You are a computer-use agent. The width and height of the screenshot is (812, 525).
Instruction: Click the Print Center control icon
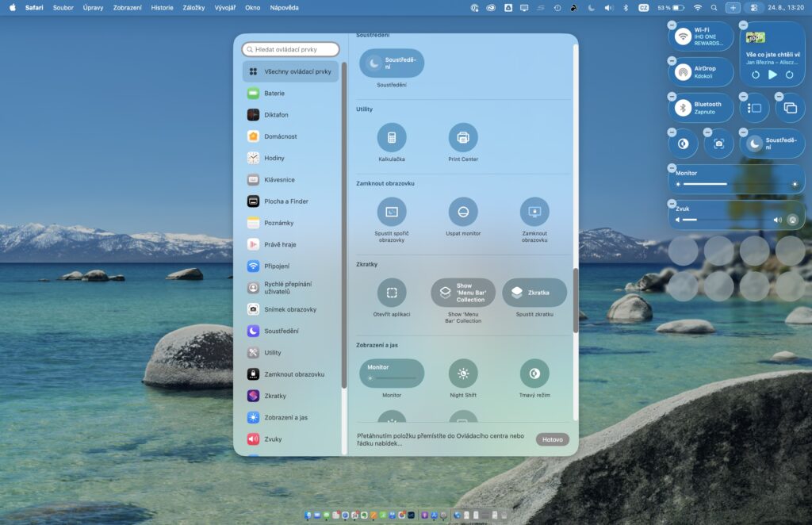point(463,138)
